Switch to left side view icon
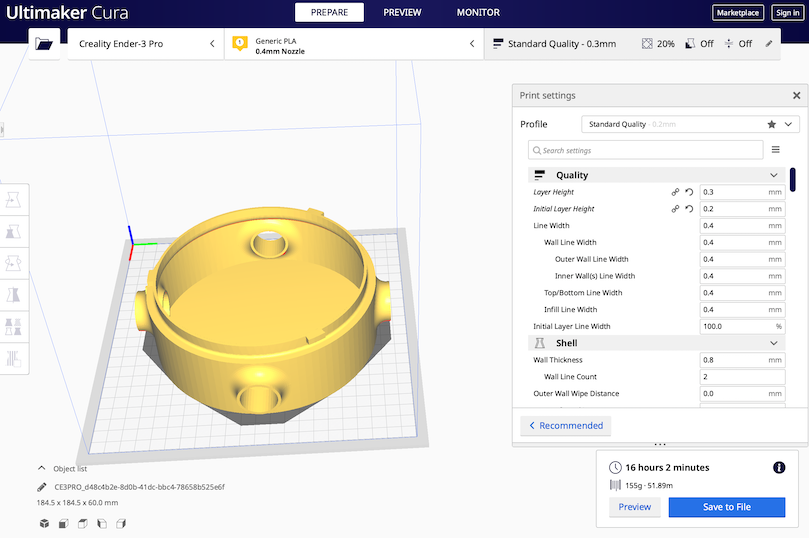Screen dimensions: 809x538 102,524
